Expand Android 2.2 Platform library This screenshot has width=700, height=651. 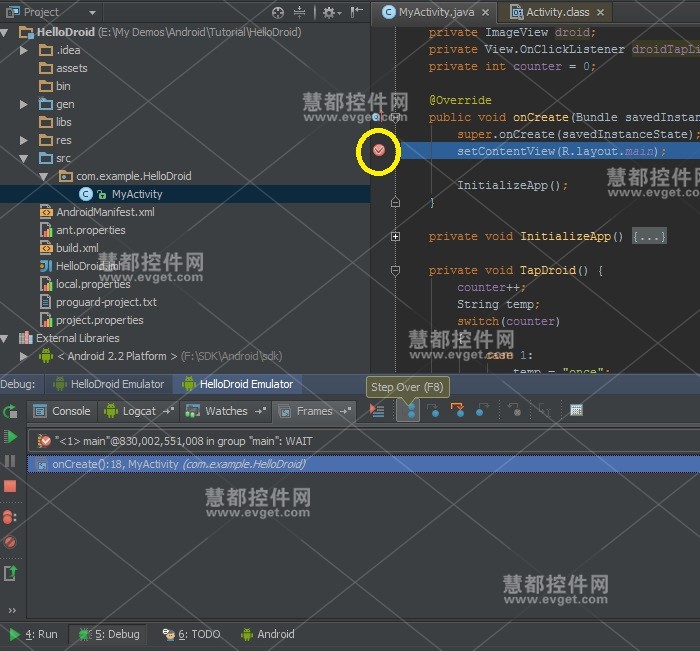pyautogui.click(x=24, y=356)
